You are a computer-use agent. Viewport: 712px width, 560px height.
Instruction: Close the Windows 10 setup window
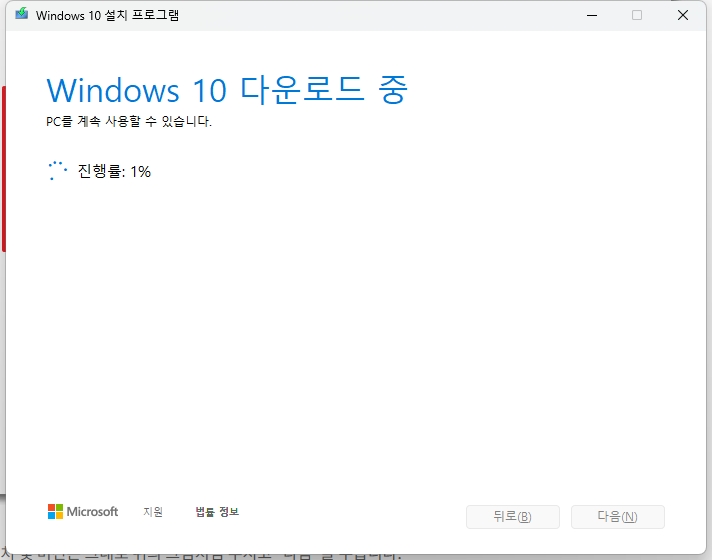pyautogui.click(x=682, y=15)
